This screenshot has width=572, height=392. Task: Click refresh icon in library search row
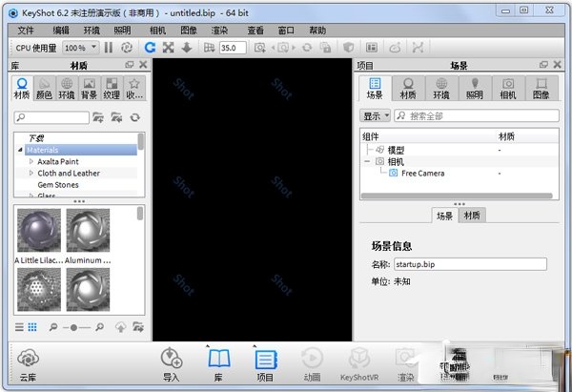[135, 117]
